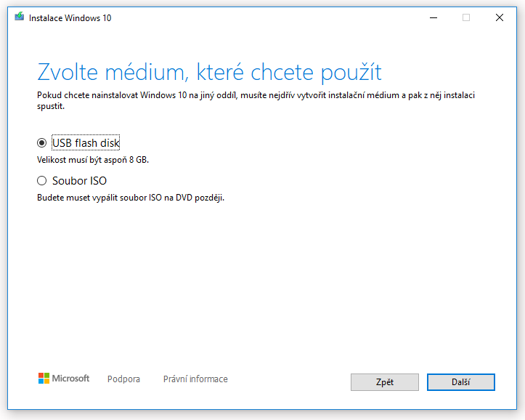
Task: Click the 'Pokud chcete nainstalovat Windows 10' description
Action: [256, 100]
